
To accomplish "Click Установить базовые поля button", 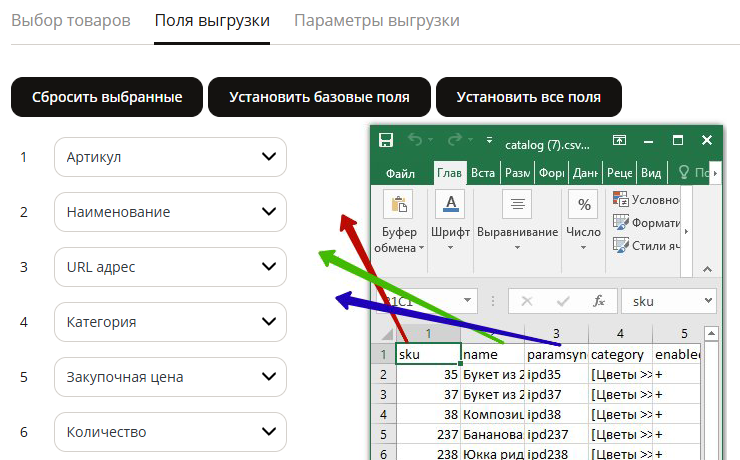I will [320, 97].
